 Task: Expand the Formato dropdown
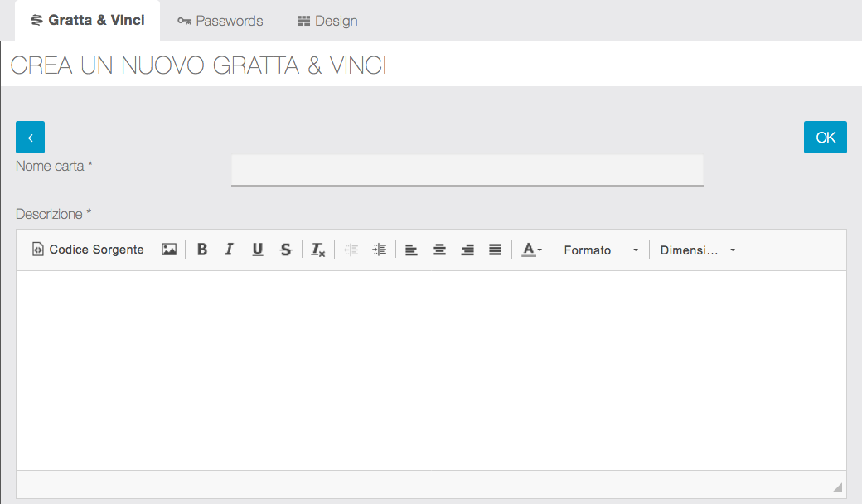click(x=601, y=250)
